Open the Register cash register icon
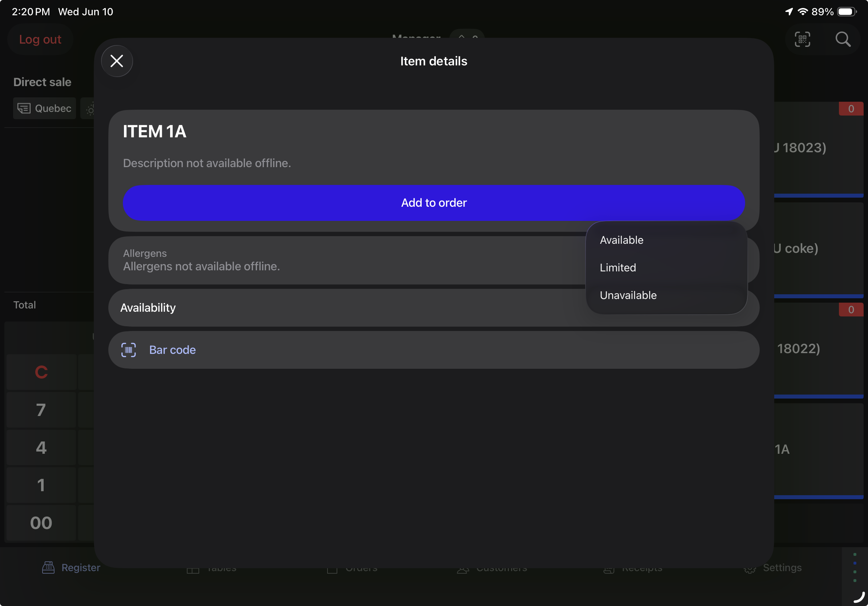This screenshot has width=868, height=606. pyautogui.click(x=48, y=567)
